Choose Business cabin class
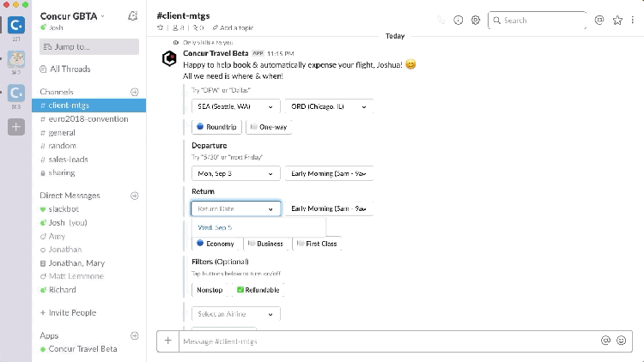The height and width of the screenshot is (362, 644). (265, 244)
